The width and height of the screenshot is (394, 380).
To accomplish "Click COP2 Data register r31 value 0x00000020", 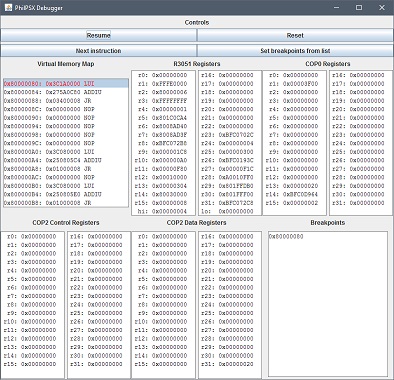I will click(236, 364).
